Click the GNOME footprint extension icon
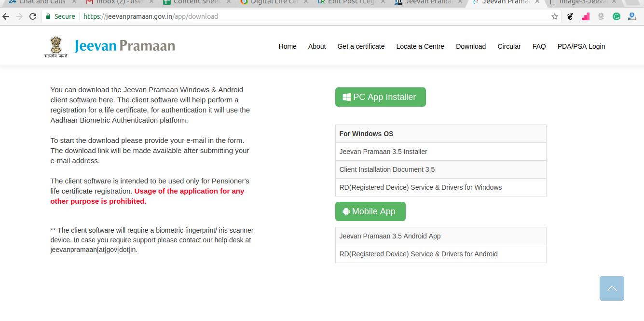 coord(570,16)
